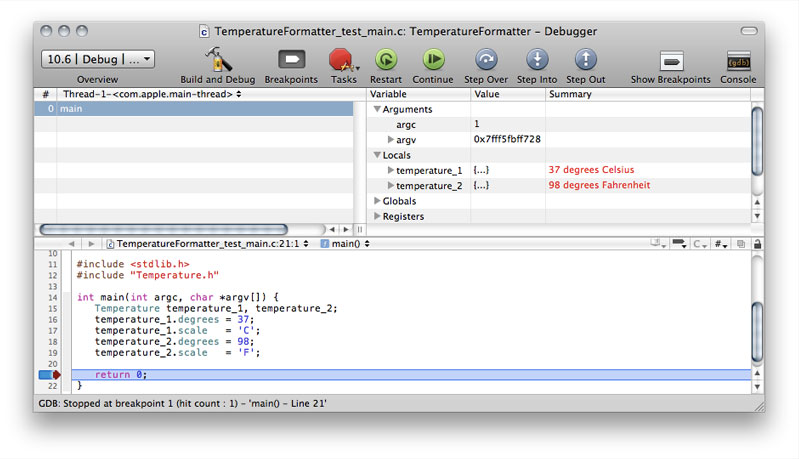
Task: Click the variables pane scroll down arrow
Action: (x=757, y=216)
